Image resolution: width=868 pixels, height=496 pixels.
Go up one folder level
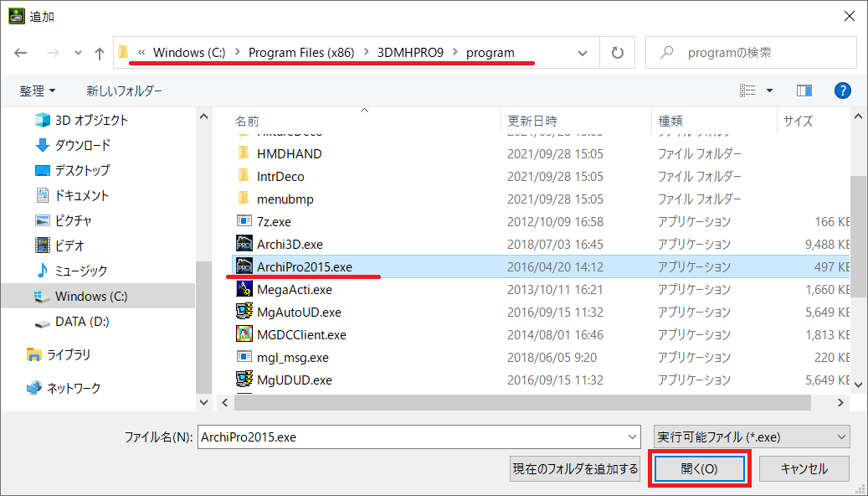[99, 53]
